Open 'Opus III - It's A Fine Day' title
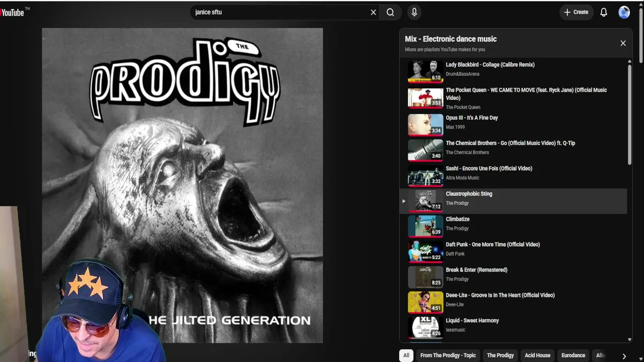644x362 pixels. tap(472, 118)
